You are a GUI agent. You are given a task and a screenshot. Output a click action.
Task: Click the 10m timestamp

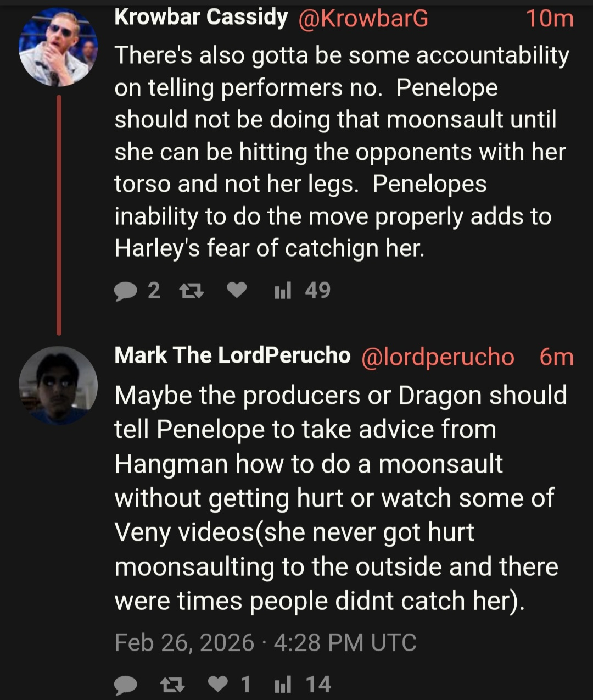(x=550, y=19)
